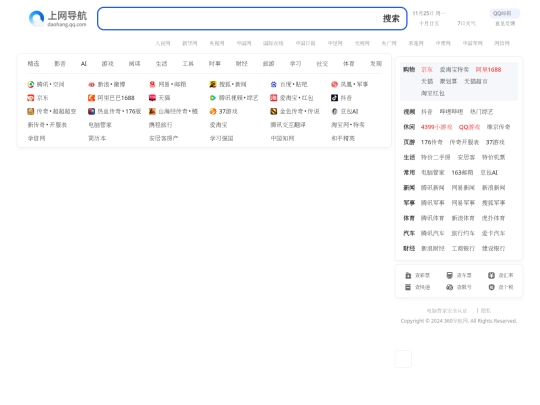This screenshot has width=540, height=405.
Task: Click the 搜狐·新闻 icon
Action: click(x=213, y=84)
